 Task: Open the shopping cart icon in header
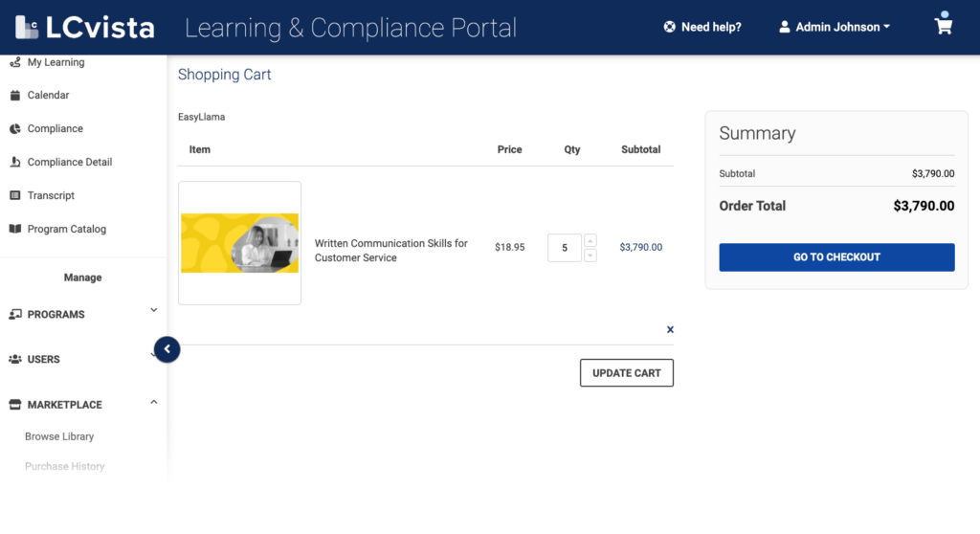click(x=944, y=26)
